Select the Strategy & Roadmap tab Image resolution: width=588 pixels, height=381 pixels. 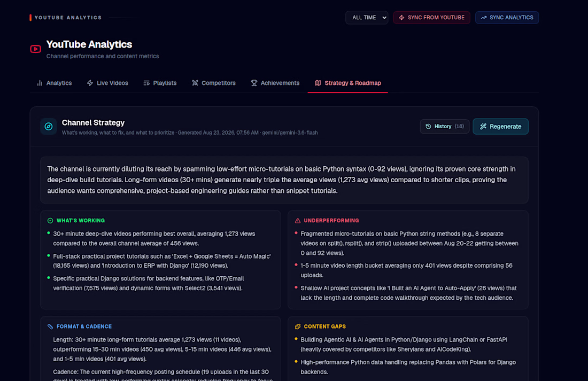(348, 83)
